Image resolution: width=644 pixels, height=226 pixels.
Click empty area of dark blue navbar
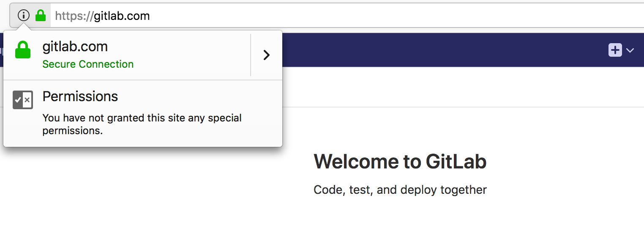pyautogui.click(x=444, y=50)
